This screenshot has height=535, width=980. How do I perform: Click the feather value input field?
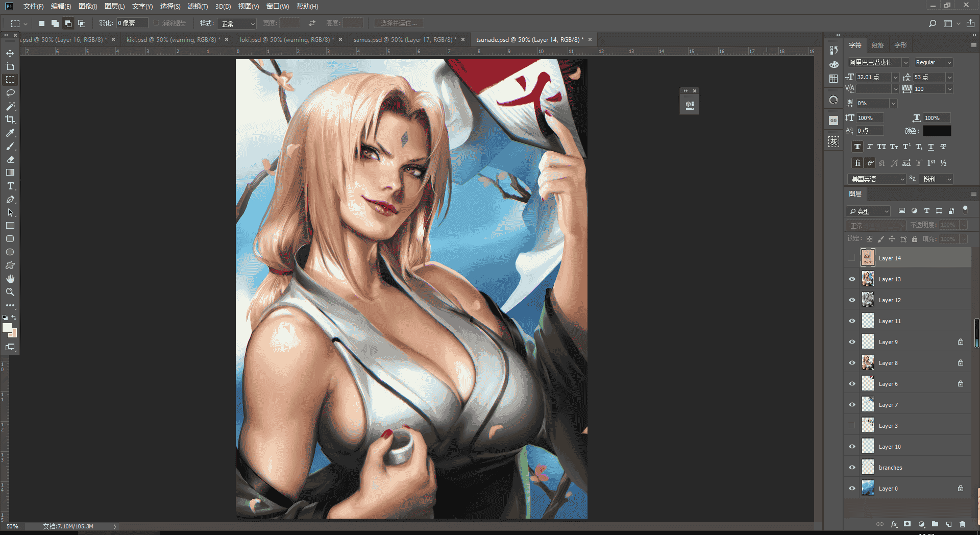[x=132, y=23]
